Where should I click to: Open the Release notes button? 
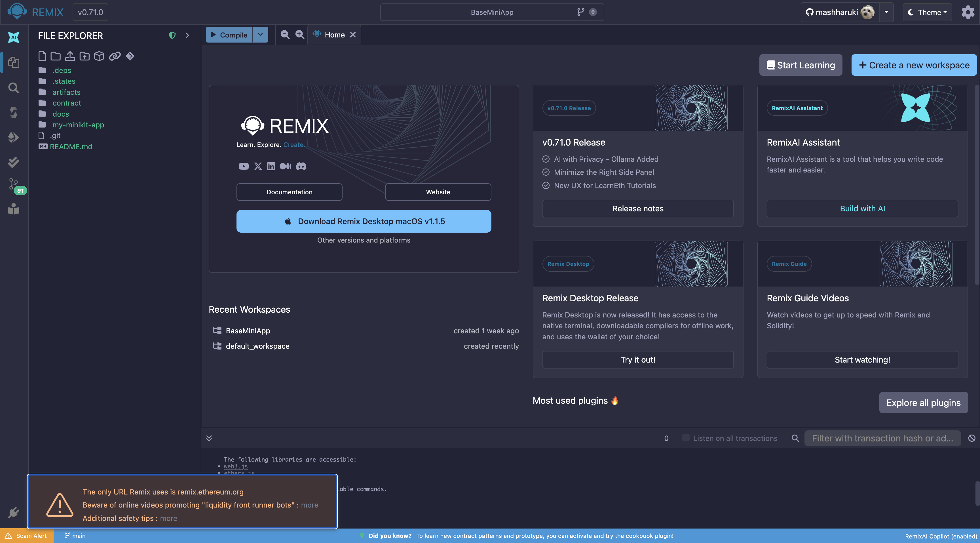click(x=638, y=209)
